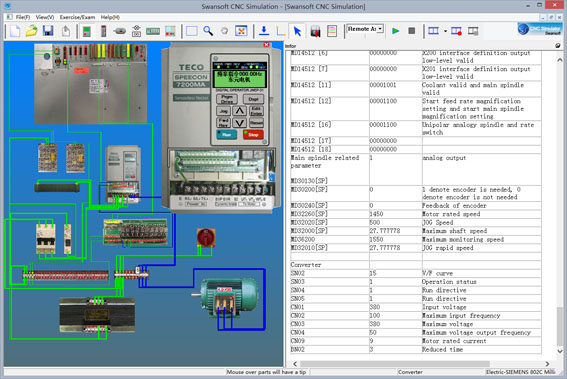Screen dimensions: 567x379
Task: Click the new file icon
Action: [15, 31]
